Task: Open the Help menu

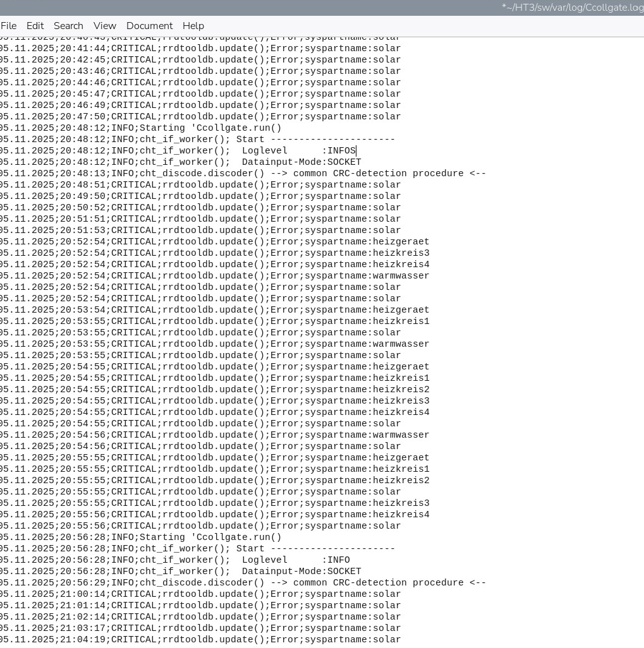Action: pos(193,26)
